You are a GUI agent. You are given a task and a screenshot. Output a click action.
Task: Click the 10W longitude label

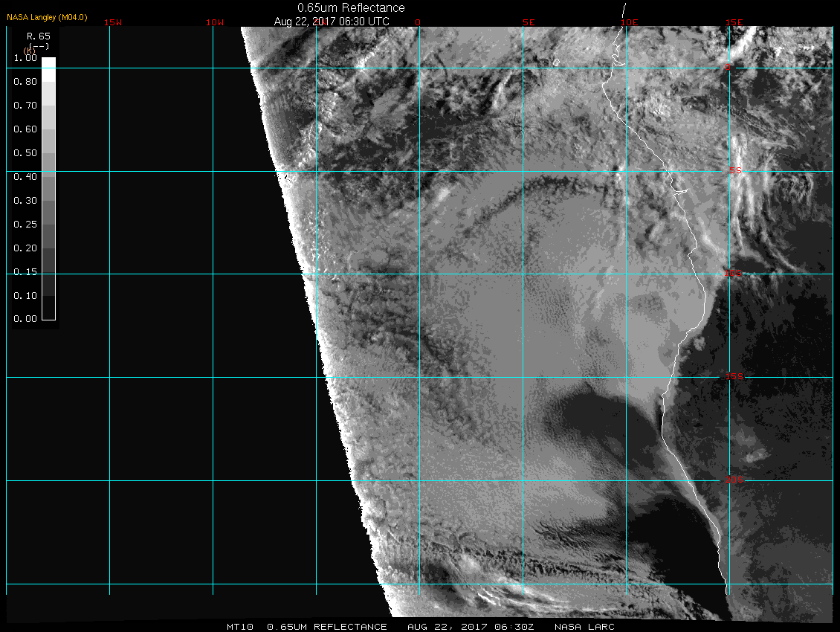[215, 22]
